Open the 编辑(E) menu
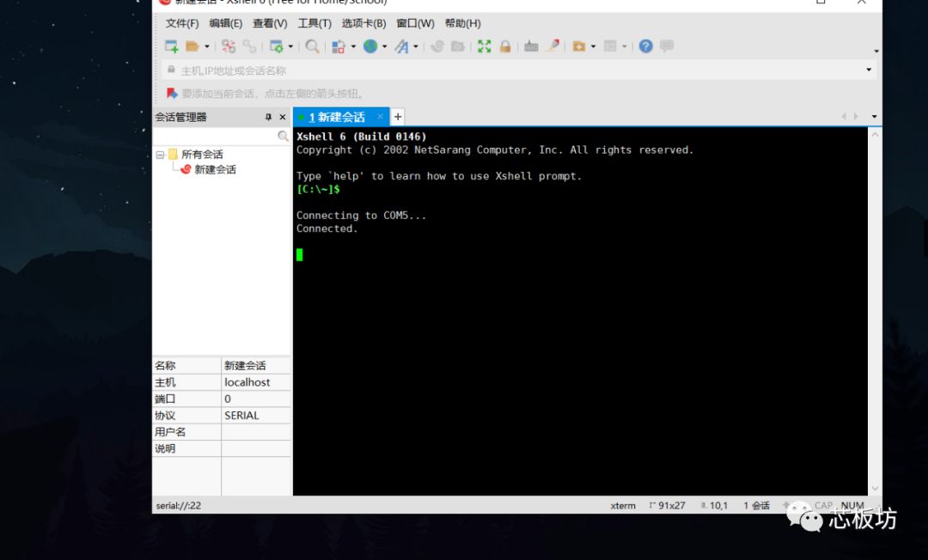The image size is (928, 560). click(x=225, y=23)
